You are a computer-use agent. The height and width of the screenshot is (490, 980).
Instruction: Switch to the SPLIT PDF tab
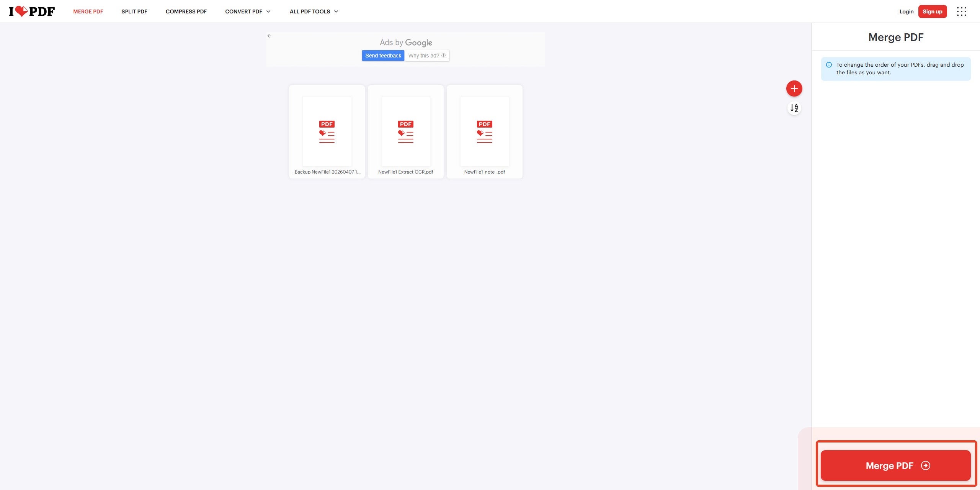tap(134, 11)
